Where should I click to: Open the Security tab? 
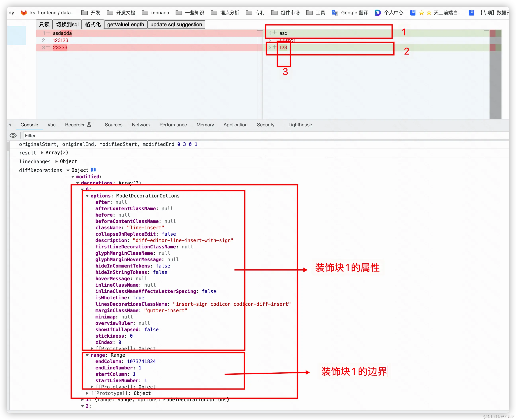pyautogui.click(x=265, y=125)
